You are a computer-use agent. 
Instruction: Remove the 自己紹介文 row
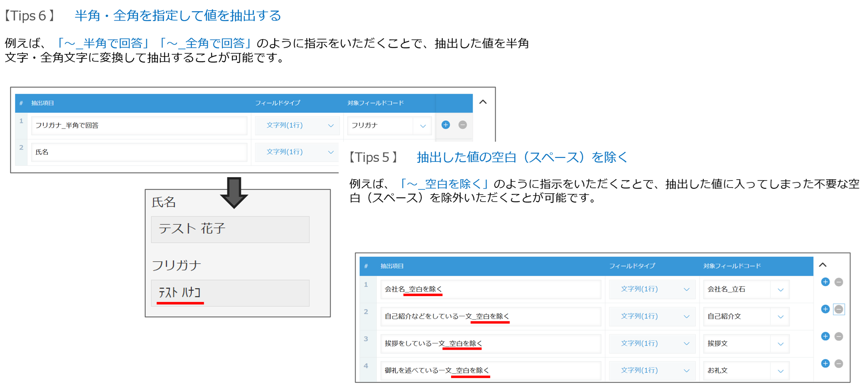point(838,309)
